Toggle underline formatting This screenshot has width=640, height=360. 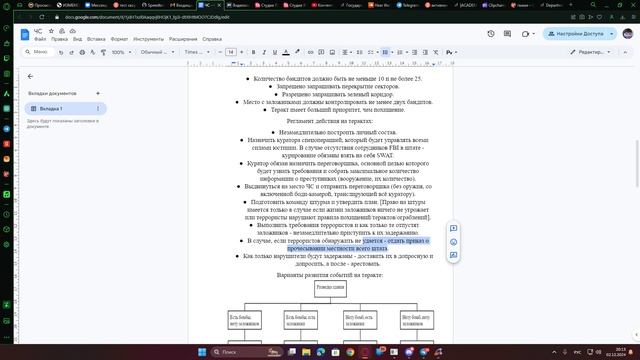tap(275, 52)
